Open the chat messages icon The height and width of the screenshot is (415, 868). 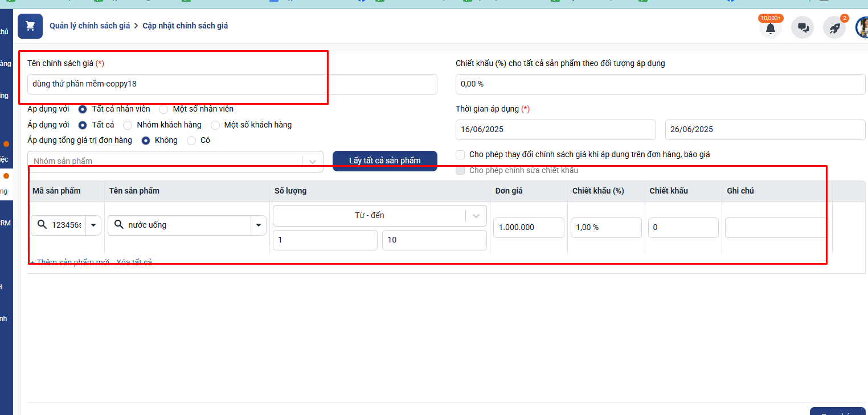(803, 28)
